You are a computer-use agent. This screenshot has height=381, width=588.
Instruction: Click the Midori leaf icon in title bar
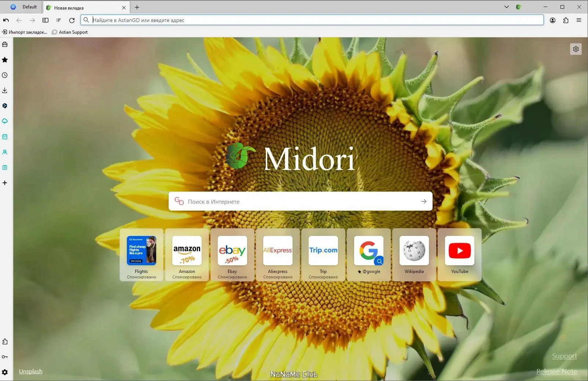coord(518,7)
